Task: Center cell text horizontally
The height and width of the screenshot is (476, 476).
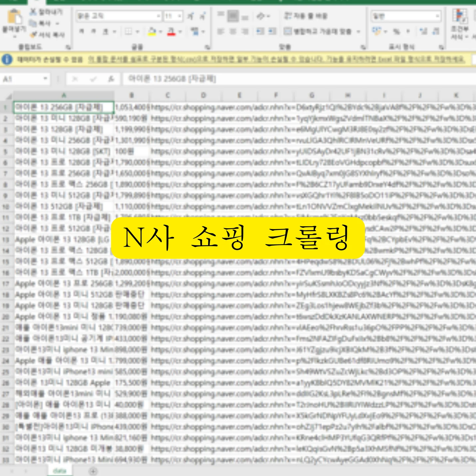Action: pos(233,31)
